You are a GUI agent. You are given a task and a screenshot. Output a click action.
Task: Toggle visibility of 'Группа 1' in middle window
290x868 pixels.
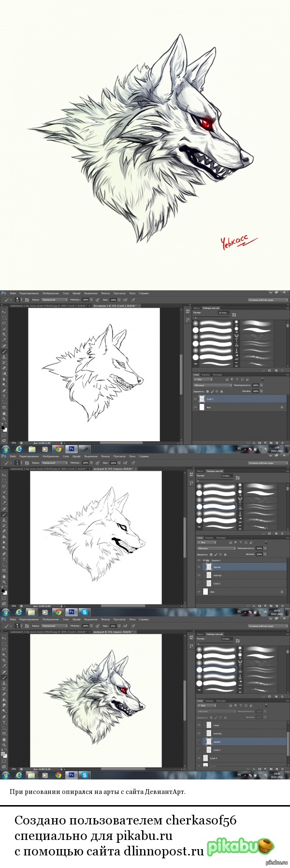(x=199, y=560)
